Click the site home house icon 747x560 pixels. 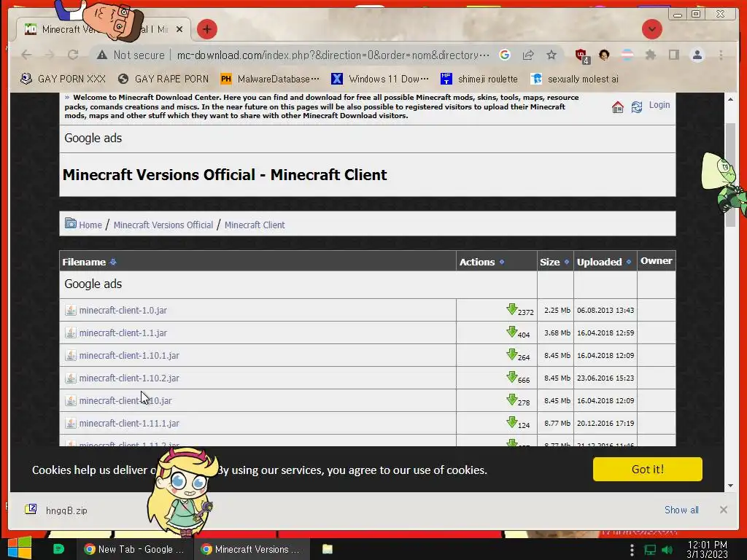tap(617, 107)
